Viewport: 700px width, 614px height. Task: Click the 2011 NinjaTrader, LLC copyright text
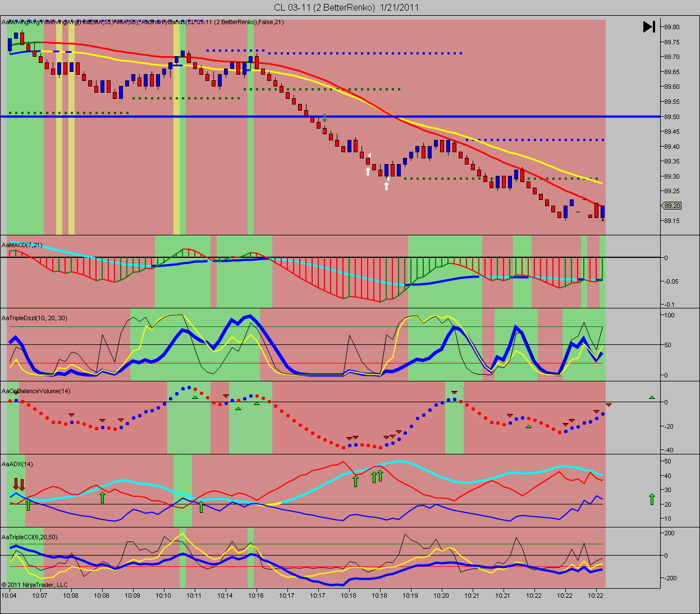tap(34, 585)
